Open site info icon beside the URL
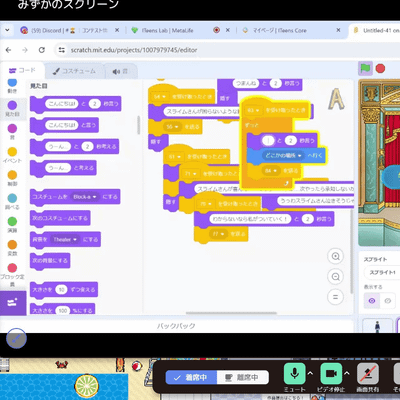 pos(62,50)
